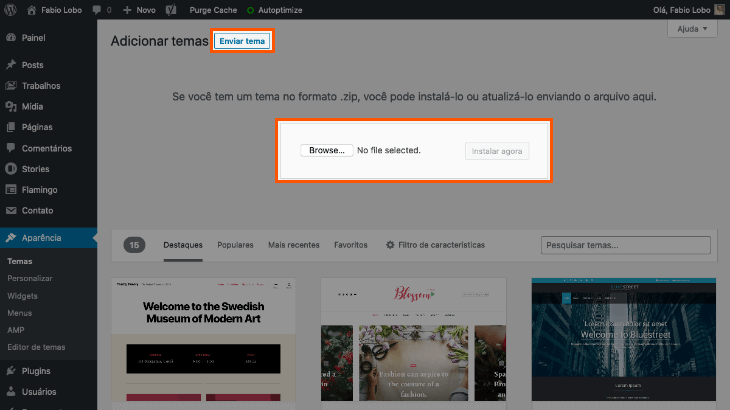Click the WordPress logo icon
Viewport: 730px width, 410px height.
point(10,10)
